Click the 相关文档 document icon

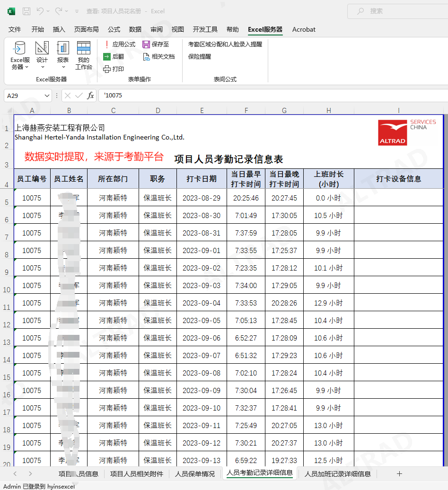point(146,57)
